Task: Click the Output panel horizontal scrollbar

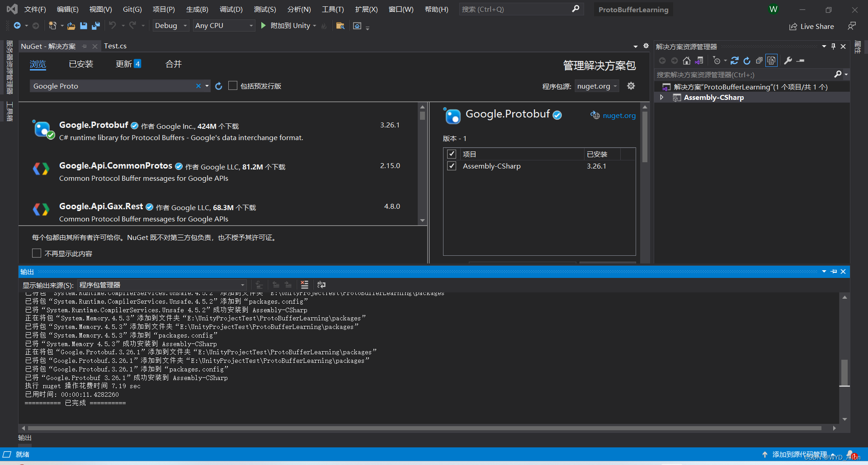Action: [425, 427]
